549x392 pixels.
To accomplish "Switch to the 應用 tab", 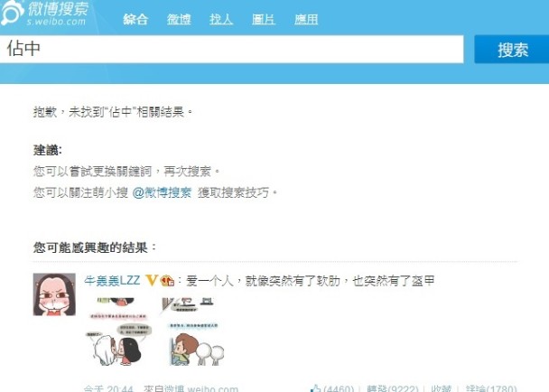I will point(306,19).
